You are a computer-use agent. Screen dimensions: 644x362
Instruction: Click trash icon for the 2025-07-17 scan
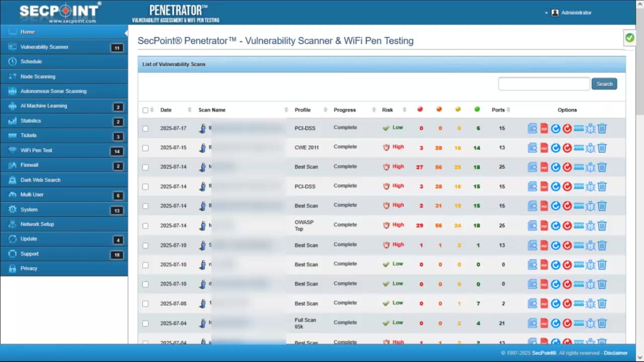(x=602, y=129)
